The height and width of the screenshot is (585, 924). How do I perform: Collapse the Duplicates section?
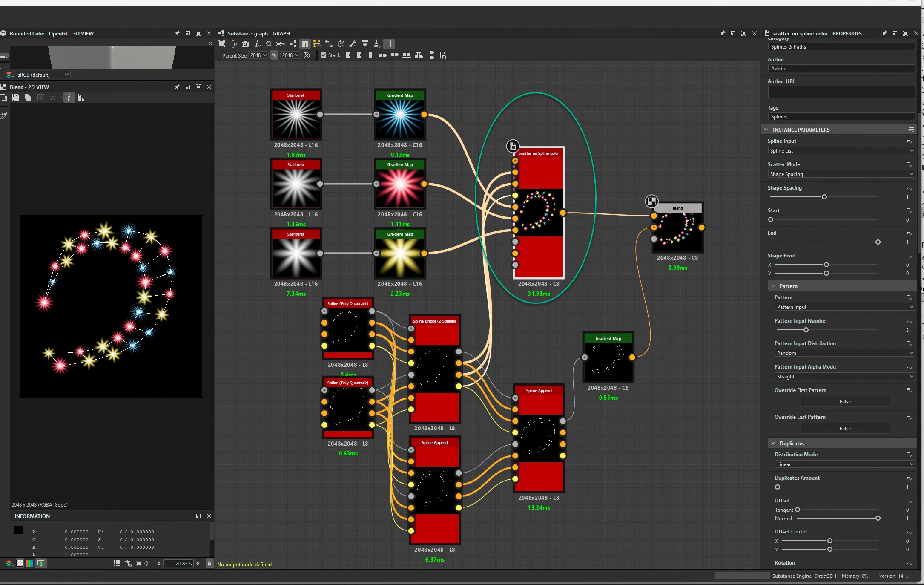tap(773, 444)
